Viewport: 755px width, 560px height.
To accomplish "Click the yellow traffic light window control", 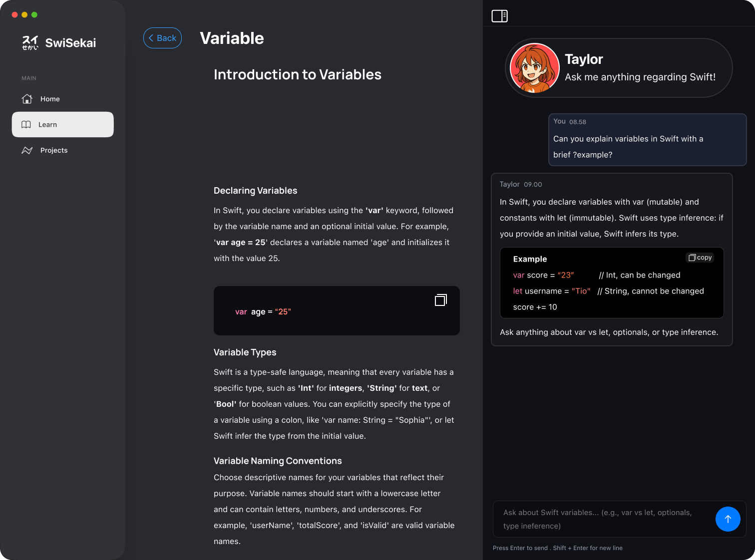I will [24, 15].
